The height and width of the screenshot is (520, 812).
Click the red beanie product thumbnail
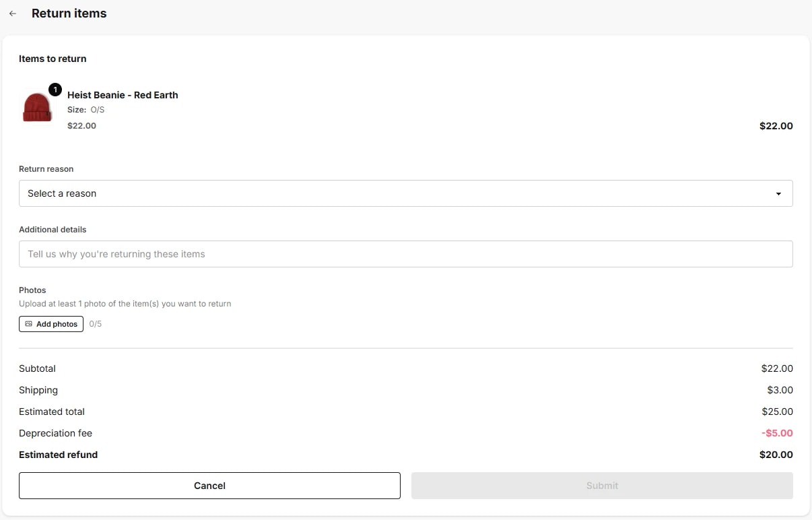coord(38,108)
